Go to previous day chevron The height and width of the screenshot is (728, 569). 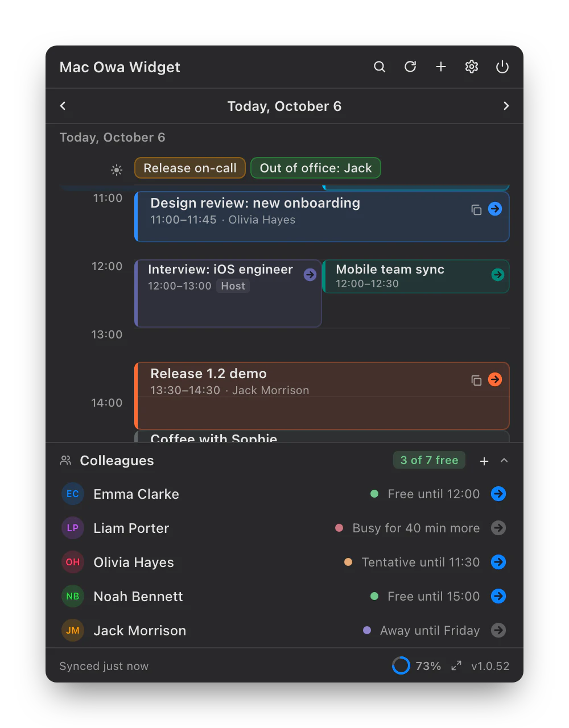63,106
